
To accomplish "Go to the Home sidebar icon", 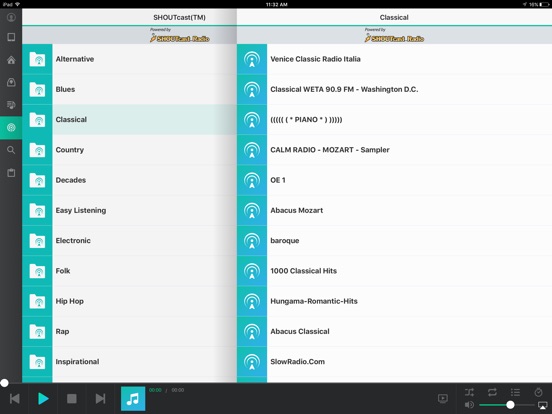I will click(11, 60).
